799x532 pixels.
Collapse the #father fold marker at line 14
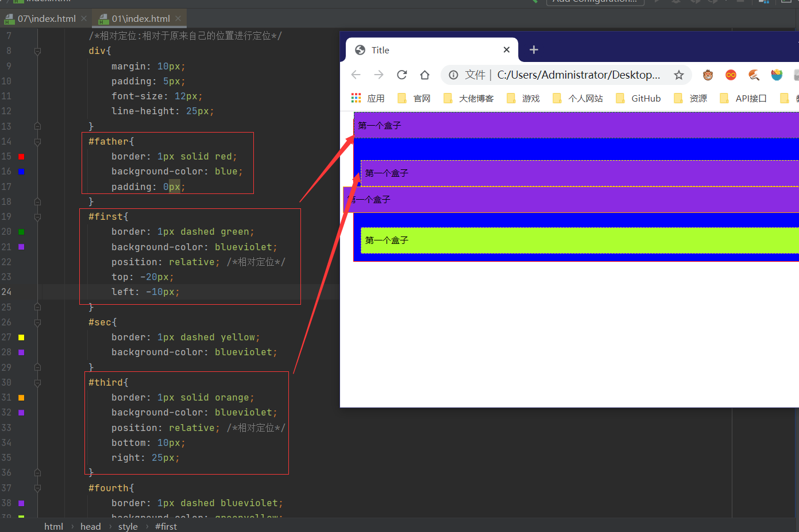click(37, 141)
